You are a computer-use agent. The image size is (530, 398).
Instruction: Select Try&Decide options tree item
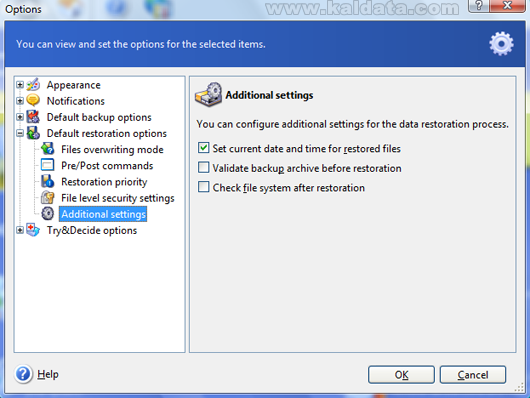pos(92,231)
